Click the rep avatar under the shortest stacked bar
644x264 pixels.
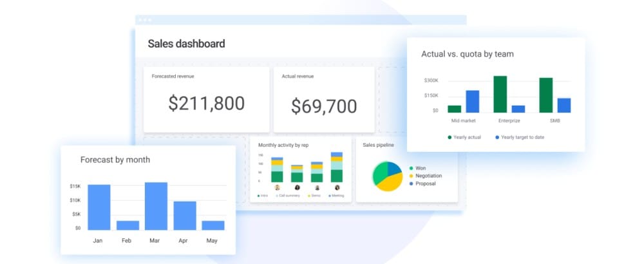297,187
